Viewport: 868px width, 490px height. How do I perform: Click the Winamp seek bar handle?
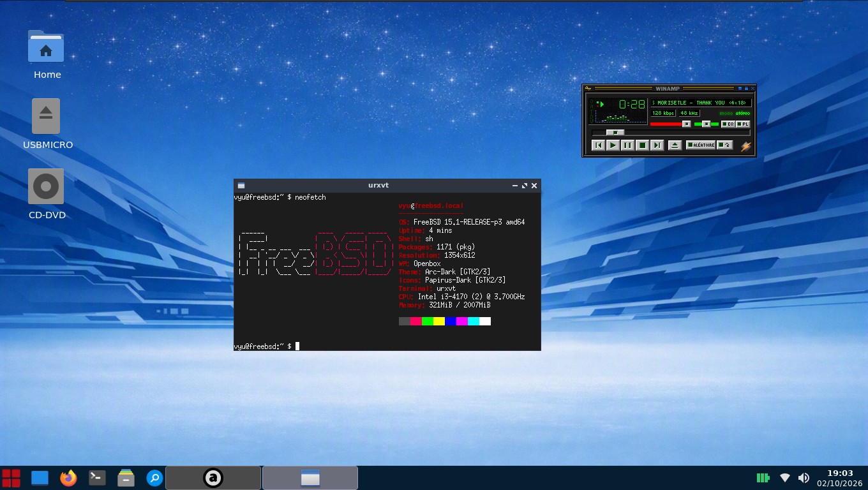[x=615, y=132]
